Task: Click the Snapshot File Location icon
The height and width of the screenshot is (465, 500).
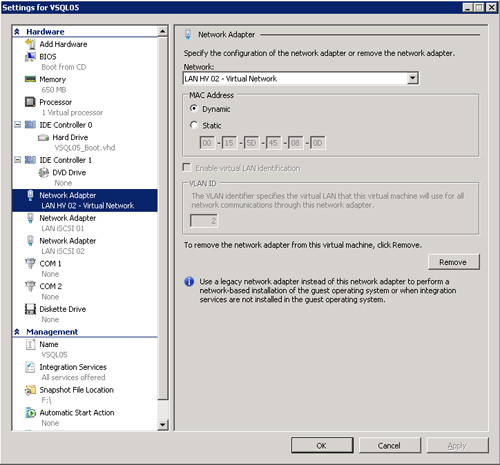Action: click(x=30, y=390)
